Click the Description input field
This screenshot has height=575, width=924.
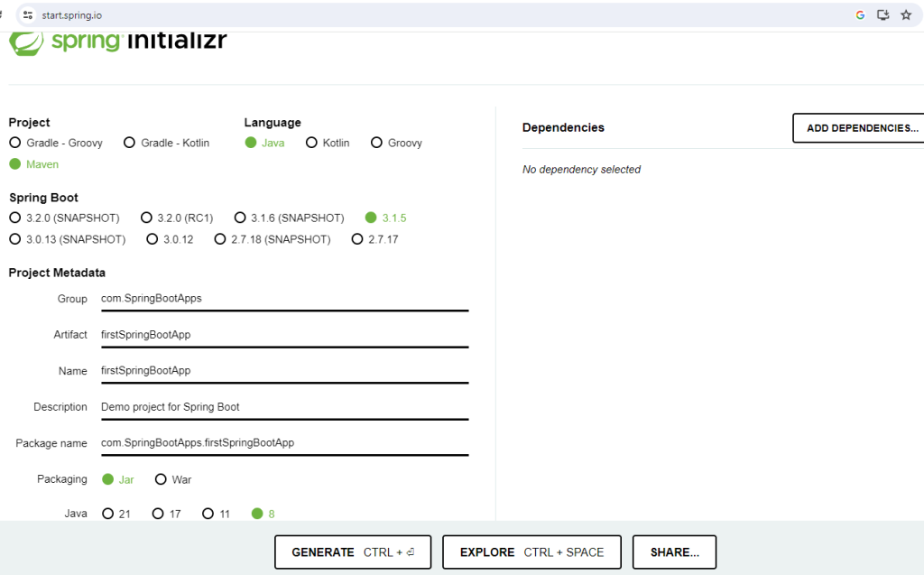pyautogui.click(x=284, y=407)
